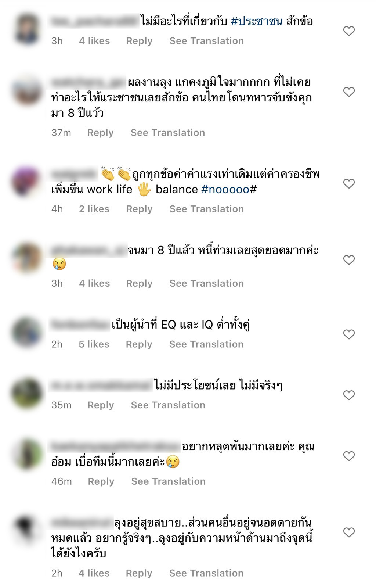Open the purple avatar of 4h commenter
376x588 pixels.
[26, 182]
